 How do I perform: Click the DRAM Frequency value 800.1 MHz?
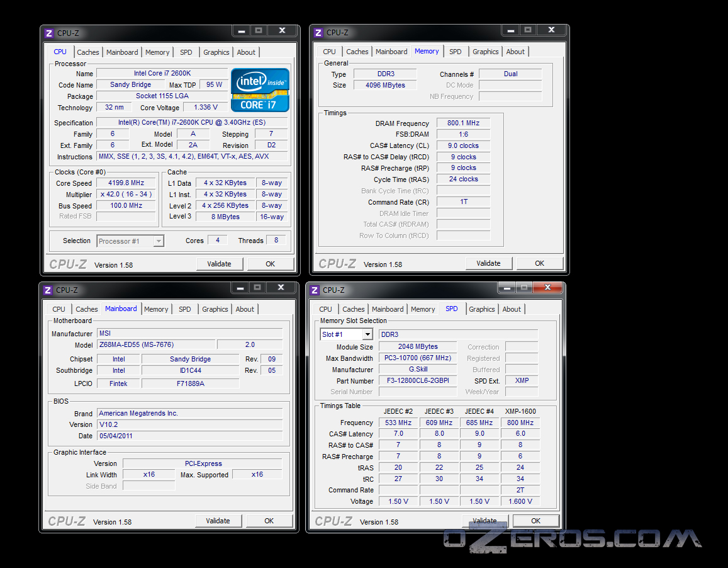(463, 123)
